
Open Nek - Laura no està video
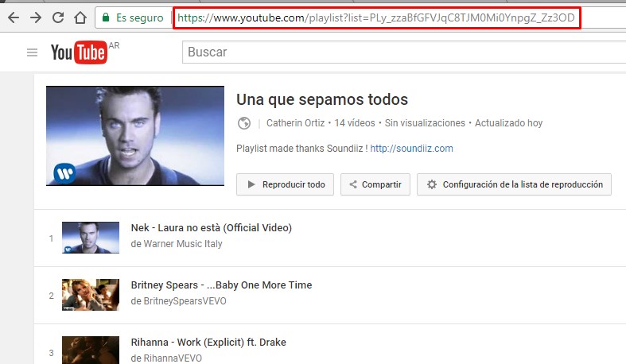[x=212, y=227]
